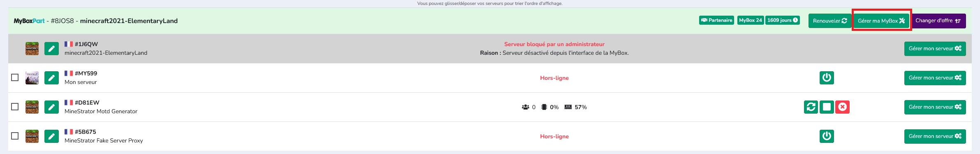This screenshot has height=154, width=980.
Task: Click the Partenaire badge
Action: pyautogui.click(x=716, y=20)
